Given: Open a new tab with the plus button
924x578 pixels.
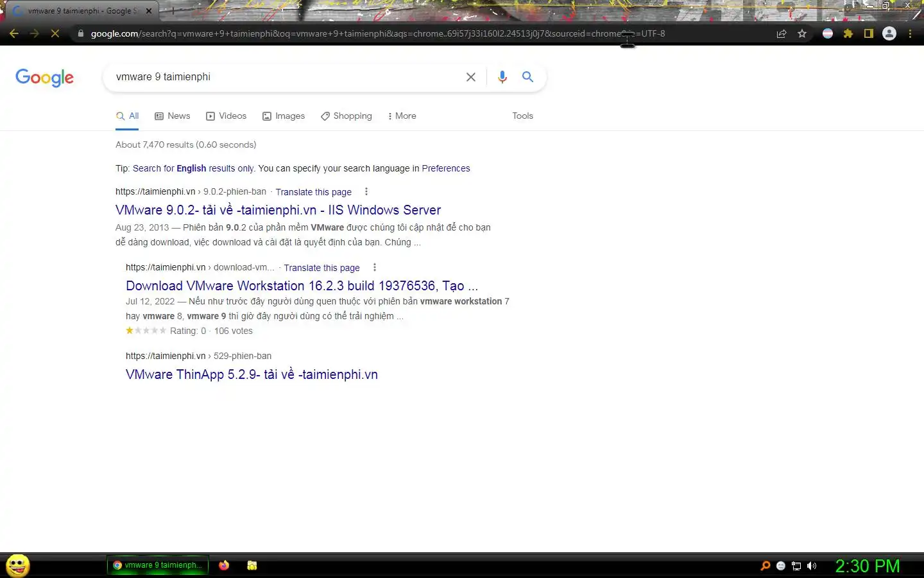Looking at the screenshot, I should [x=172, y=11].
